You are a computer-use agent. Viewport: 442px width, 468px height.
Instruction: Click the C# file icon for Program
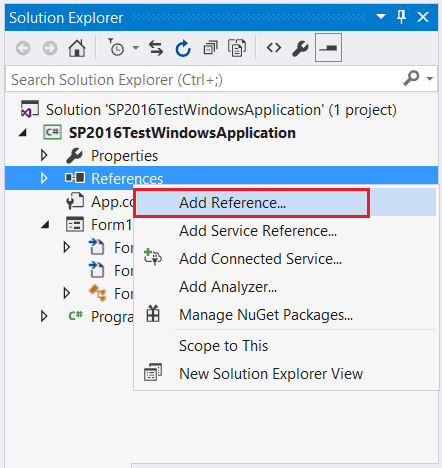click(x=76, y=315)
